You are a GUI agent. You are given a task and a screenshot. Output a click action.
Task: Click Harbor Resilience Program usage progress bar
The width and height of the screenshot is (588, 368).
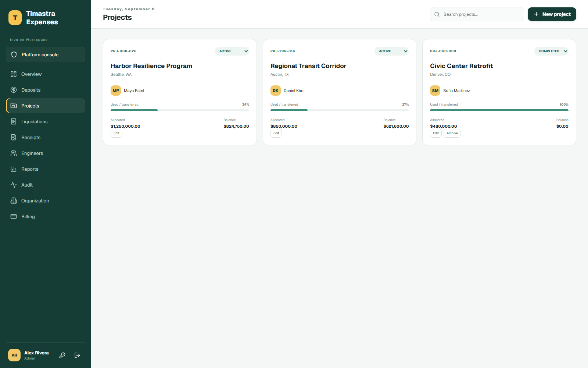click(x=180, y=110)
